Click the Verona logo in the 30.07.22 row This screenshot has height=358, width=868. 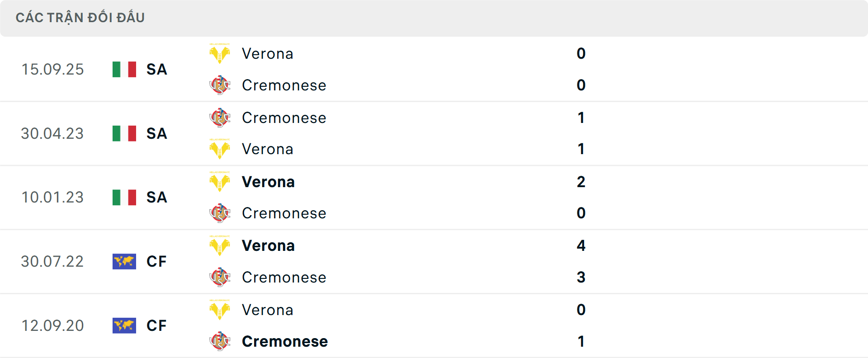(x=220, y=245)
